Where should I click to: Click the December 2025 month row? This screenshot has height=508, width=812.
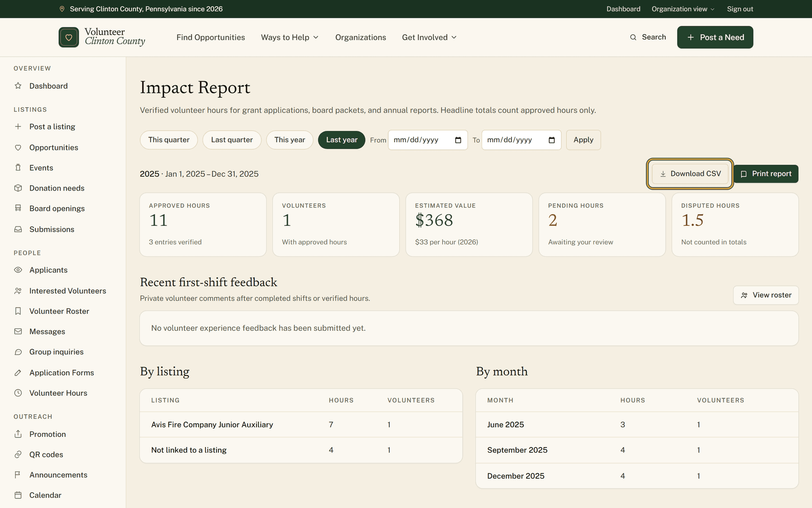point(637,476)
